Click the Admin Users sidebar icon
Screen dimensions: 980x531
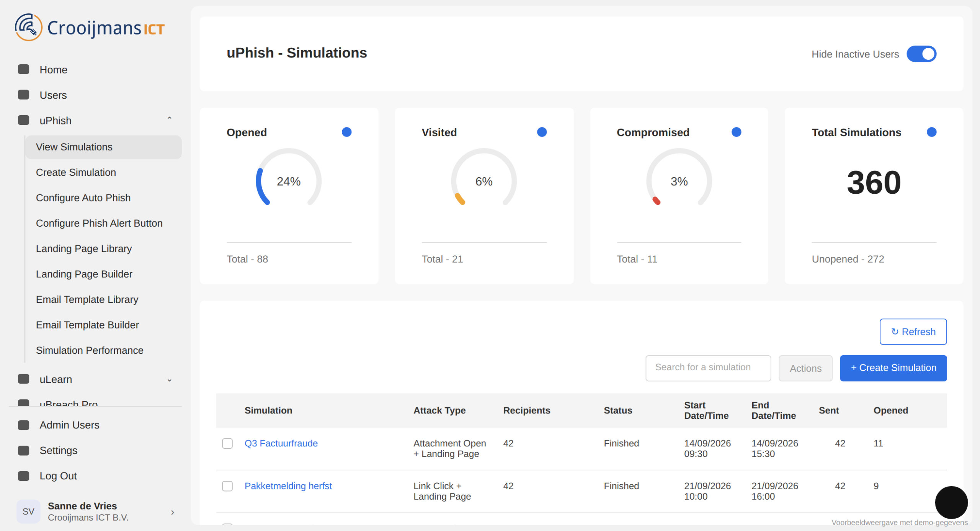pos(24,425)
